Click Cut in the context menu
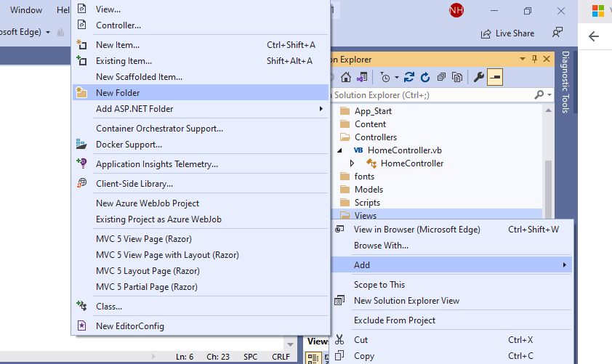The image size is (612, 364). click(x=451, y=340)
